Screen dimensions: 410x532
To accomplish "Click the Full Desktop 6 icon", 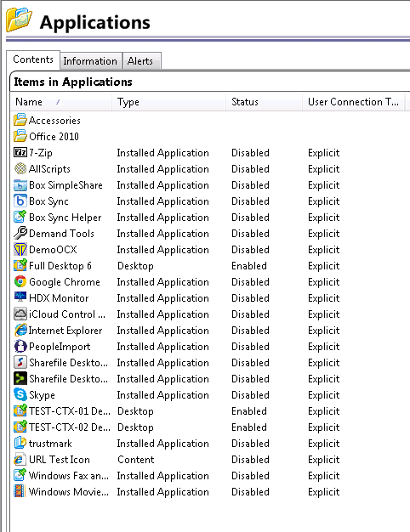I will tap(20, 266).
